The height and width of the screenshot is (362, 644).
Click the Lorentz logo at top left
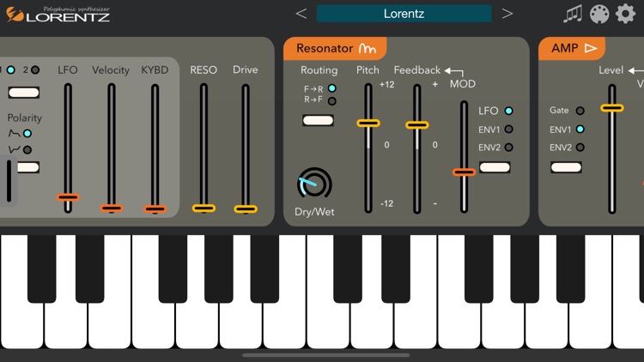(58, 15)
